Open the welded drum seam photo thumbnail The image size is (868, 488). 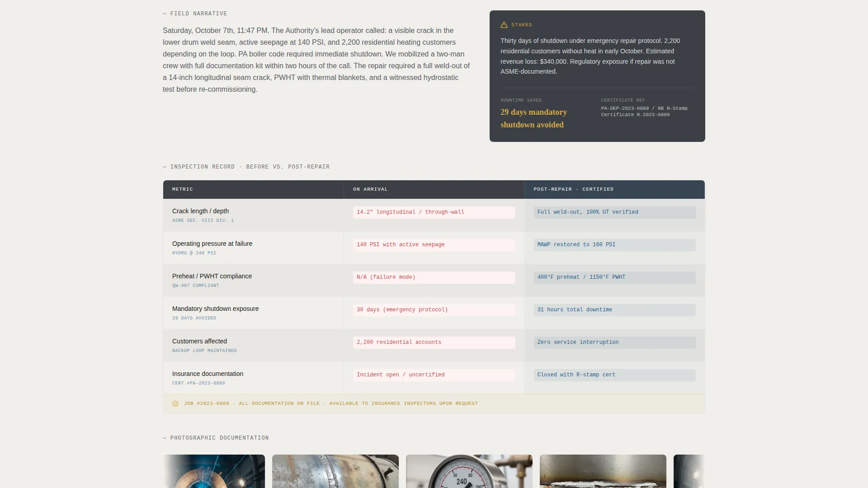point(335,471)
